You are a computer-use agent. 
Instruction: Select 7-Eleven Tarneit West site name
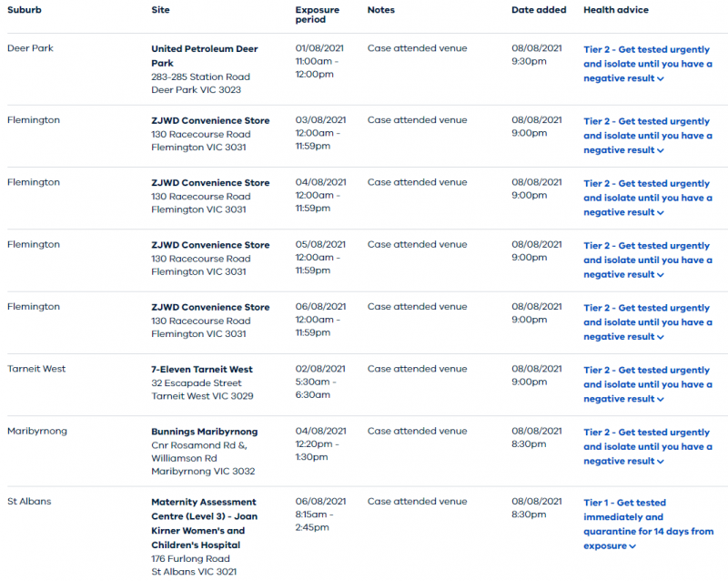pos(202,370)
